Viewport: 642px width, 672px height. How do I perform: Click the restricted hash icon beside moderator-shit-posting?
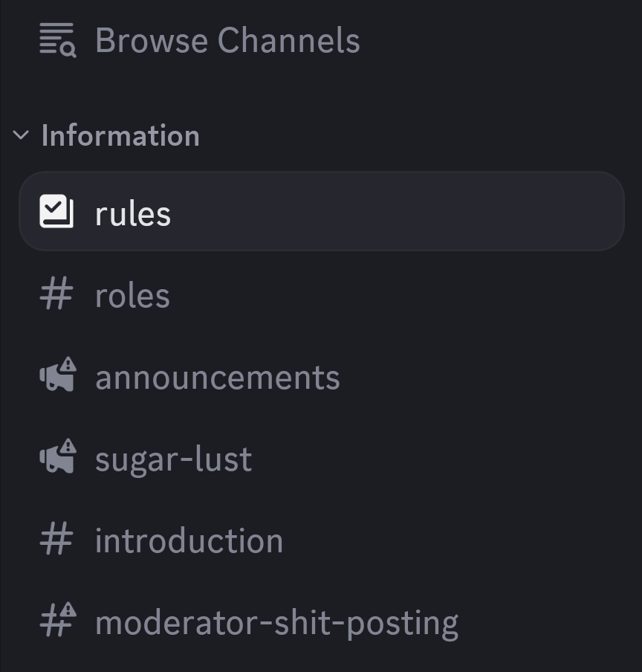[x=55, y=622]
